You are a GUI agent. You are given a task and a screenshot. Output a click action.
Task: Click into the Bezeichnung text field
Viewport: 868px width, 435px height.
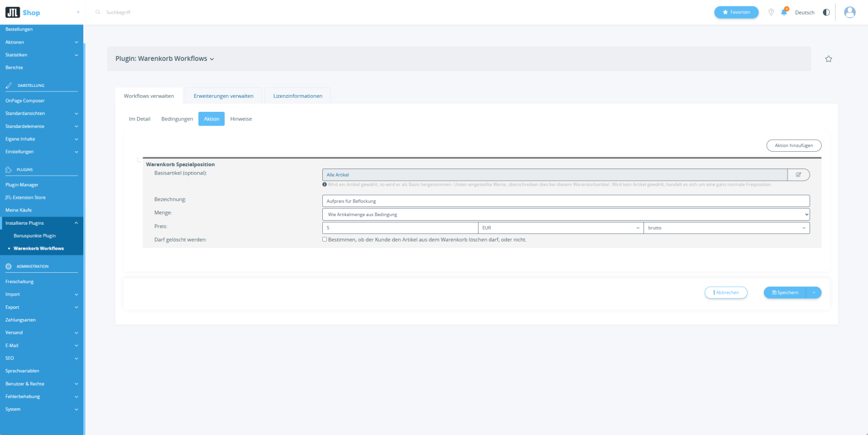point(565,201)
